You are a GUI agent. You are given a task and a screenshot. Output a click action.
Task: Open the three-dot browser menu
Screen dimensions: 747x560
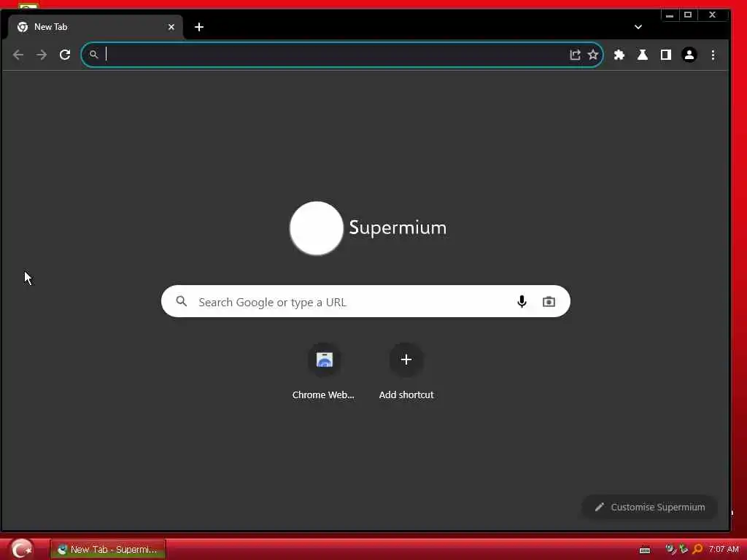pos(713,55)
